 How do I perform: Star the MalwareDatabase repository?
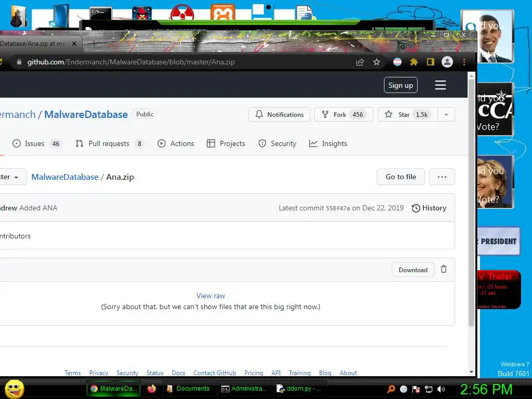pyautogui.click(x=408, y=114)
